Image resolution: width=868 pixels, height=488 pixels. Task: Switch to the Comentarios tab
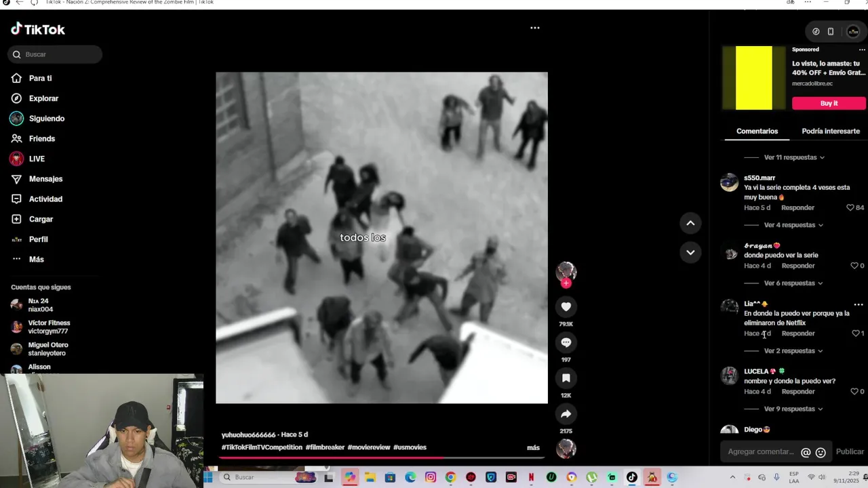[x=757, y=131]
